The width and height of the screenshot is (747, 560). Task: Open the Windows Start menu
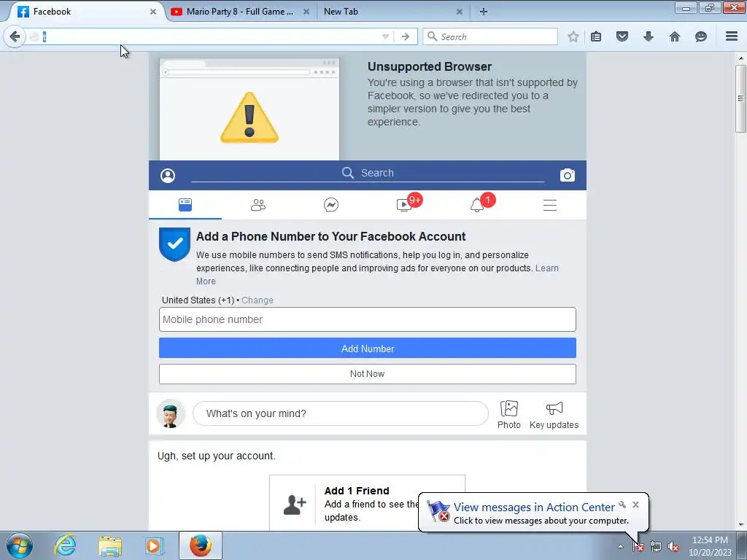(x=20, y=545)
